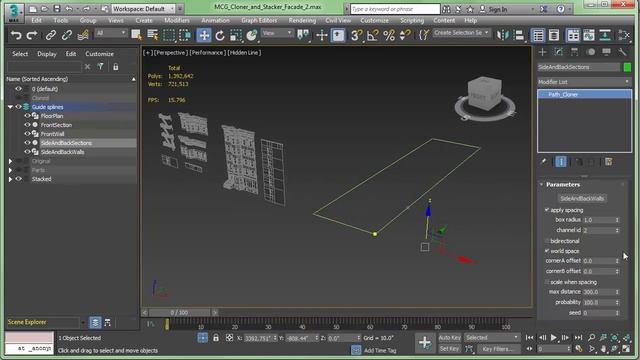Open the Display tab in command panel

[x=606, y=52]
